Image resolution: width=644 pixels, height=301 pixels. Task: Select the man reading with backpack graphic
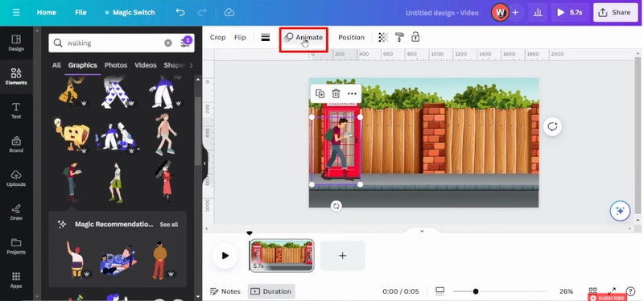coord(72,182)
